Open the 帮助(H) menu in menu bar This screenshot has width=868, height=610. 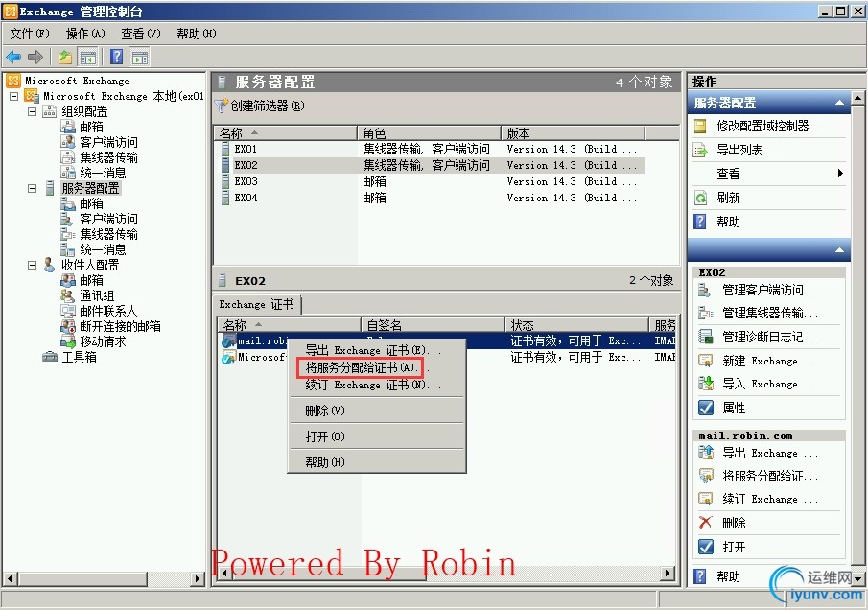tap(197, 34)
